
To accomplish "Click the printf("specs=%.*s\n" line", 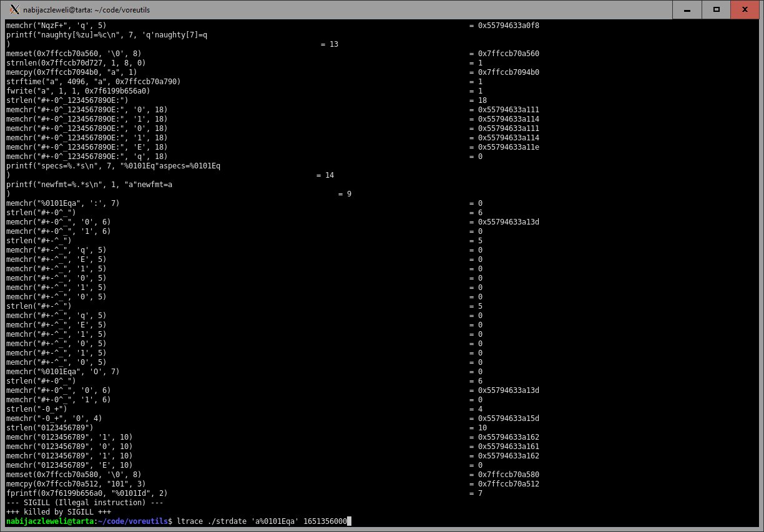I will (112, 166).
